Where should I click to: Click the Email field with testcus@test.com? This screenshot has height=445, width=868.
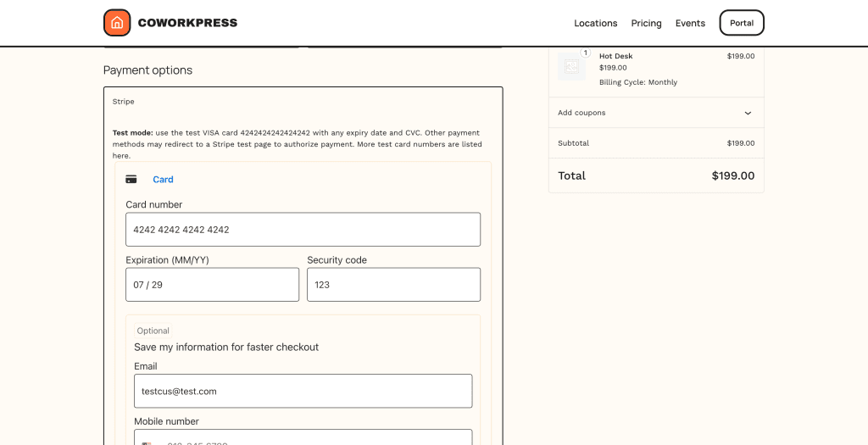click(303, 391)
